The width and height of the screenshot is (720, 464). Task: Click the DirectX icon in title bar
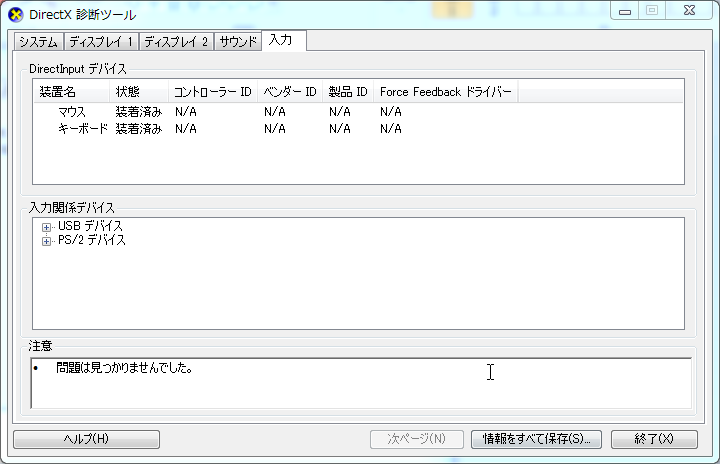coord(15,15)
